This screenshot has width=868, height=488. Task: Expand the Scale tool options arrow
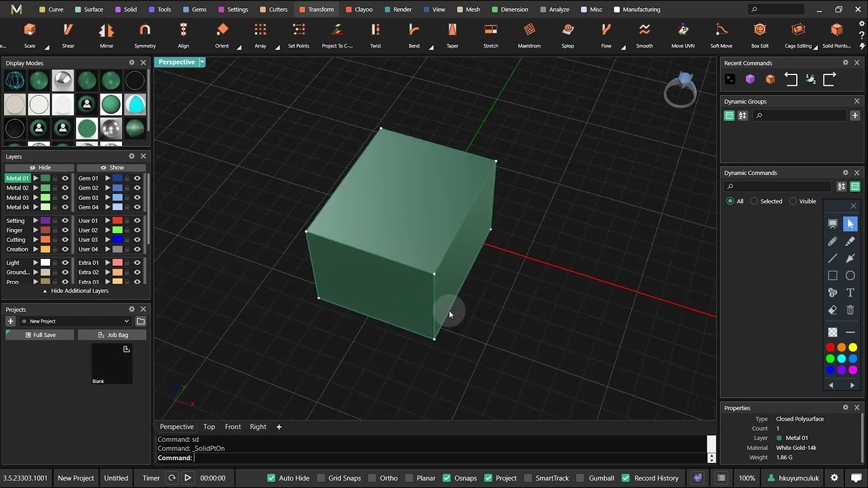pos(47,47)
